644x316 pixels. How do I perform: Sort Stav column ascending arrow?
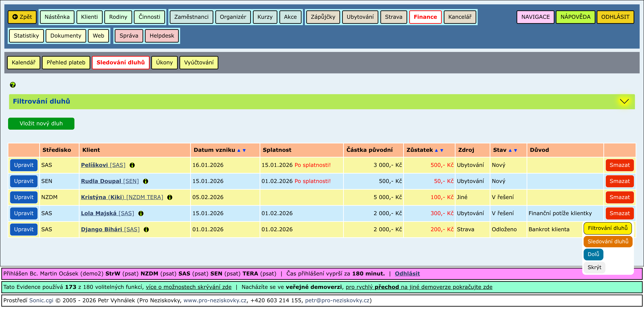510,150
